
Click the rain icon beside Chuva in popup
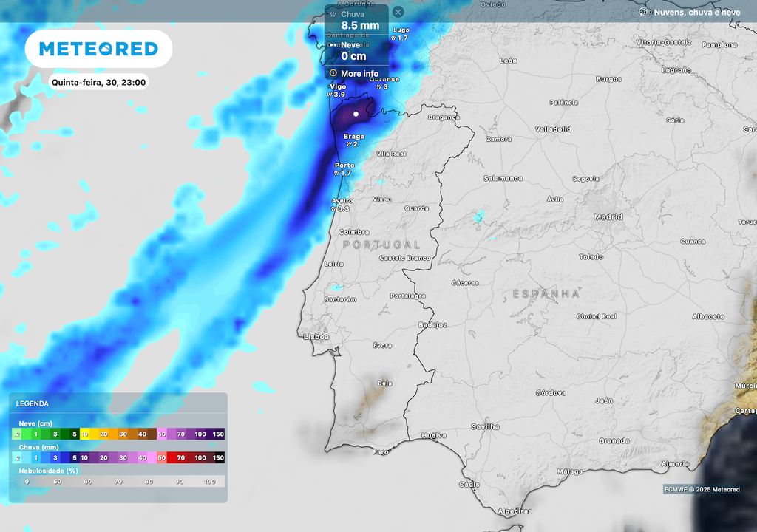[333, 13]
